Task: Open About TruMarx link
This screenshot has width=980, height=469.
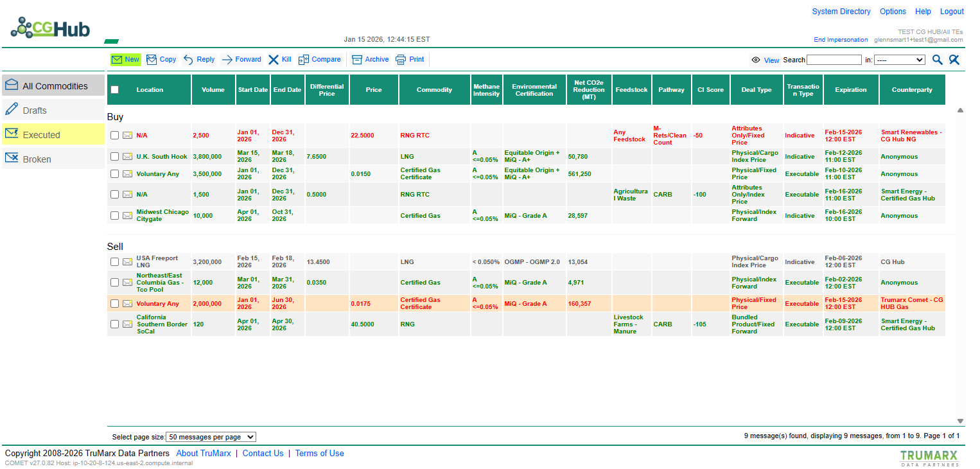Action: (204, 453)
